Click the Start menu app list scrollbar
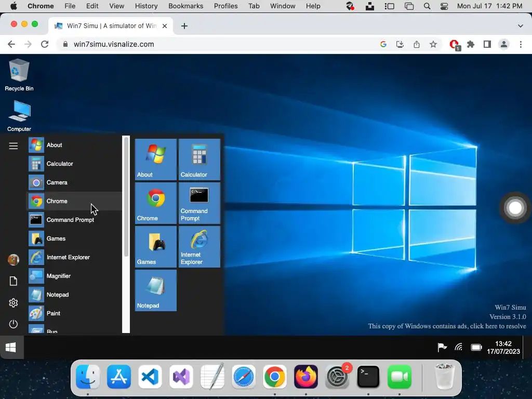The image size is (532, 399). pos(126,197)
